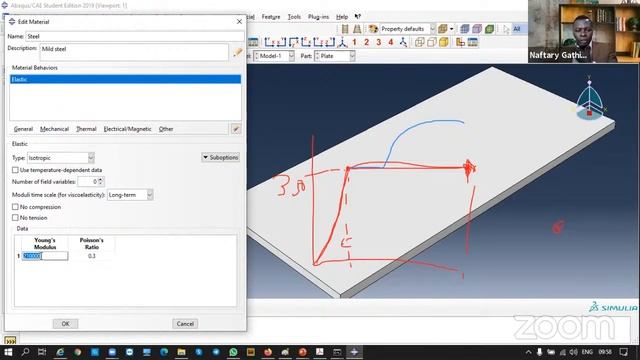Image resolution: width=640 pixels, height=360 pixels.
Task: Open WhatsApp from the taskbar
Action: pos(233,352)
